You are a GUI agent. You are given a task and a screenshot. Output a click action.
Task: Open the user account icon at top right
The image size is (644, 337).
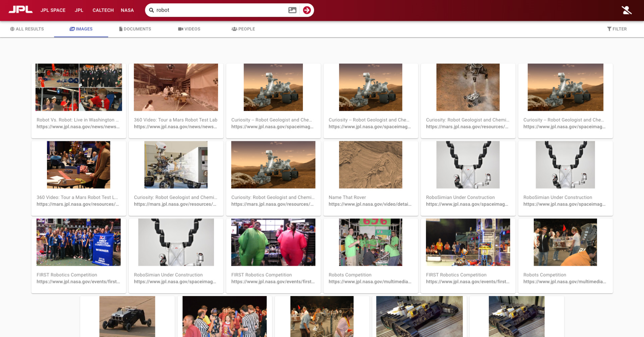point(627,10)
